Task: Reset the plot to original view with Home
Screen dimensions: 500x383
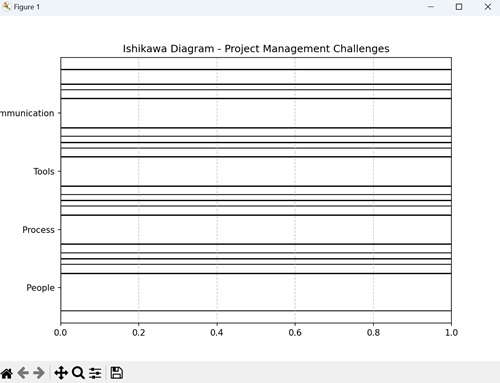Action: (7, 373)
